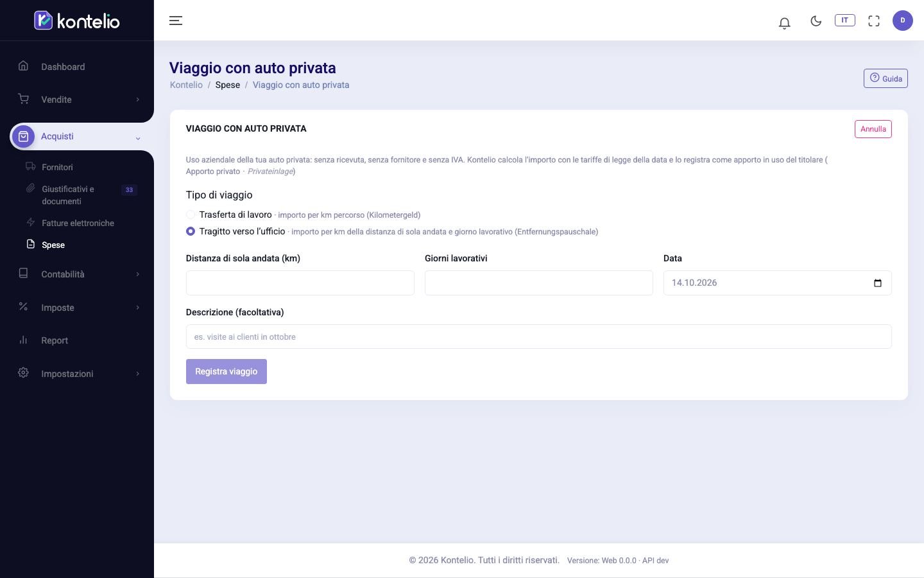Image resolution: width=924 pixels, height=578 pixels.
Task: Click the Kontelio logo
Action: (77, 21)
